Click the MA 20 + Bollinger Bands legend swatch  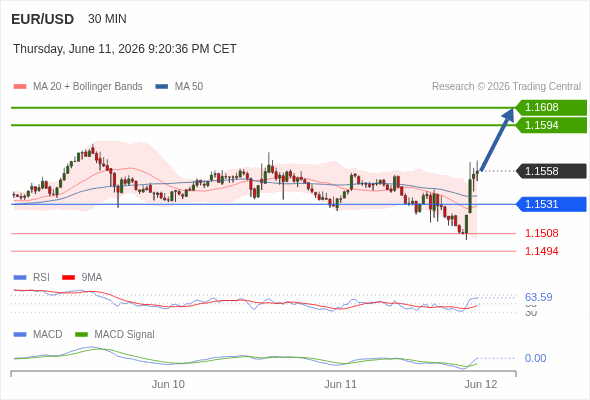pos(20,87)
